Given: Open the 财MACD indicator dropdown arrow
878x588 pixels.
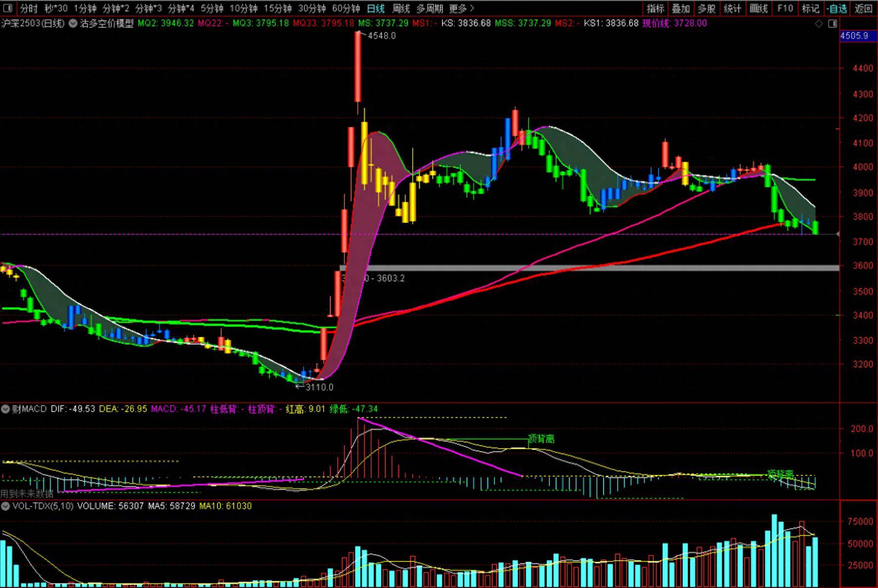Looking at the screenshot, I should point(5,409).
